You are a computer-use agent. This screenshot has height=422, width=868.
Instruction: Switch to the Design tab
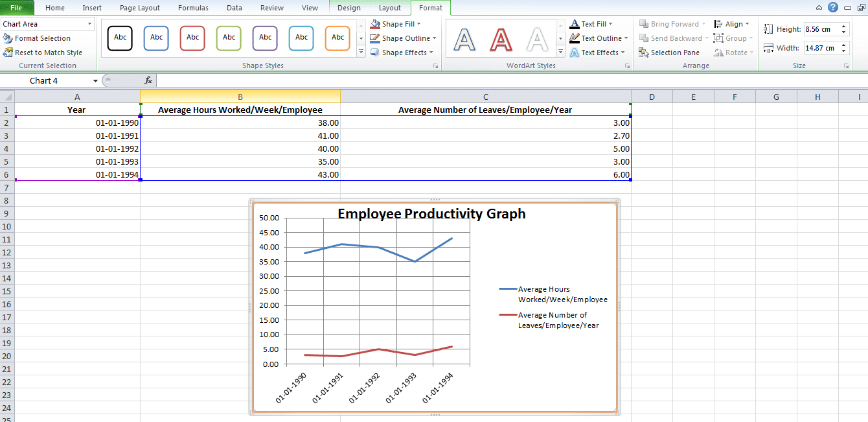pyautogui.click(x=349, y=8)
